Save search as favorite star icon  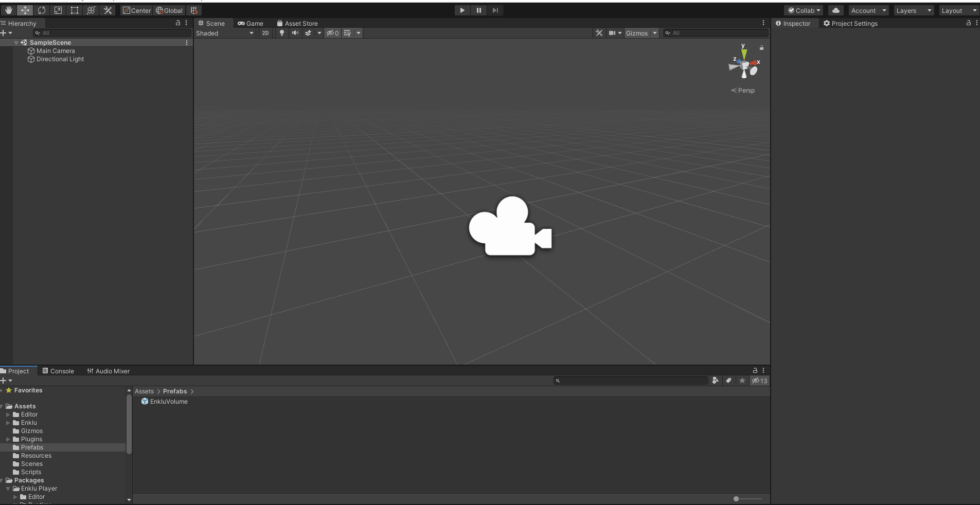742,381
